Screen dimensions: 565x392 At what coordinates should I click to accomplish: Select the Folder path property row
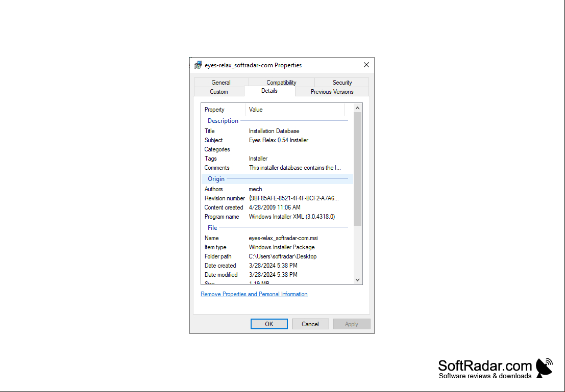[277, 256]
